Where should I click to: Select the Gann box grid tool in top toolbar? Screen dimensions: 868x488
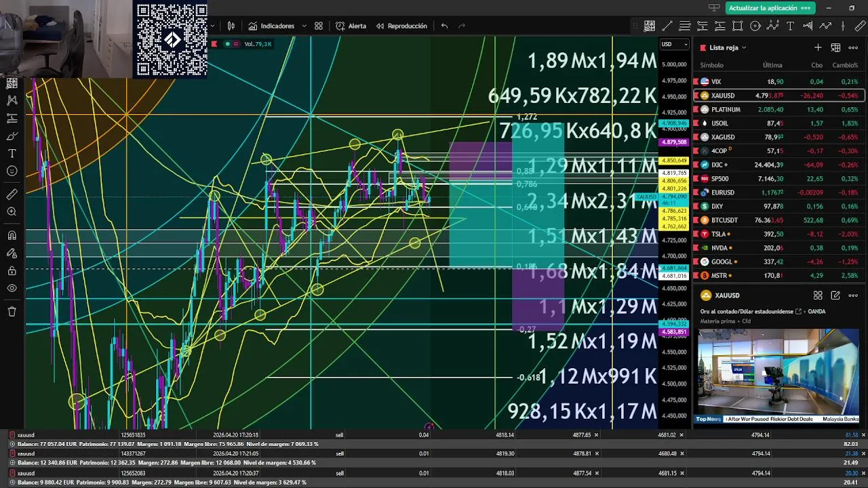point(650,26)
